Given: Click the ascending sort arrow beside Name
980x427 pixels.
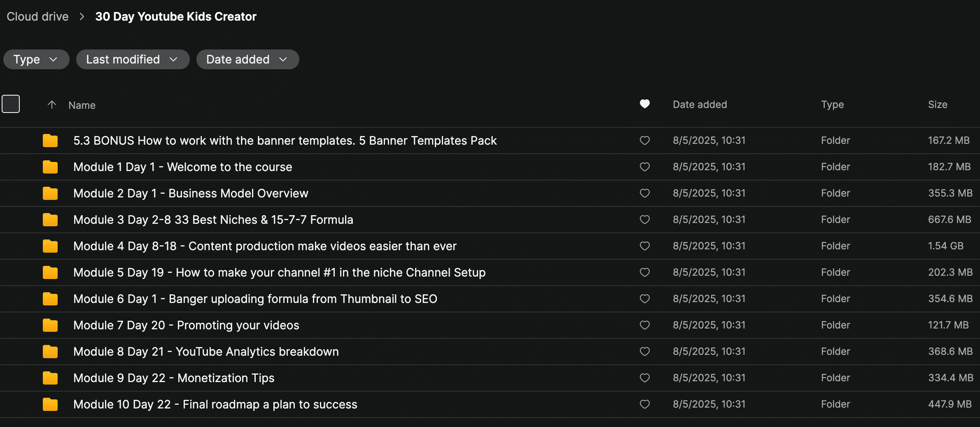Looking at the screenshot, I should [x=51, y=105].
